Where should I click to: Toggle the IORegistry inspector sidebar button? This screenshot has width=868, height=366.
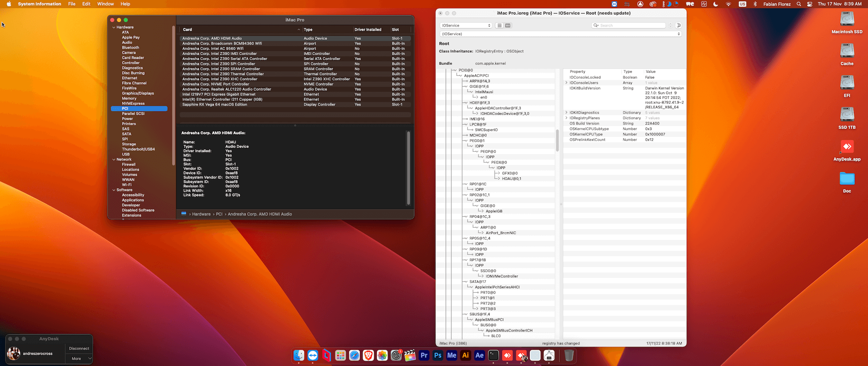[679, 25]
